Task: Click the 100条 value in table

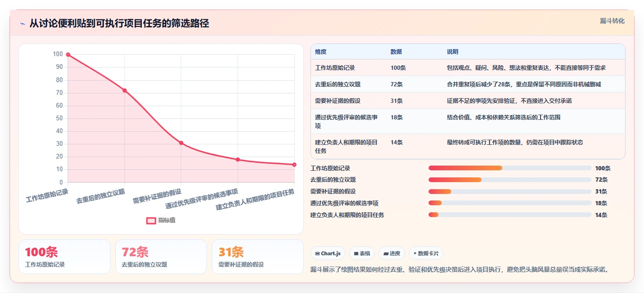Action: (398, 68)
